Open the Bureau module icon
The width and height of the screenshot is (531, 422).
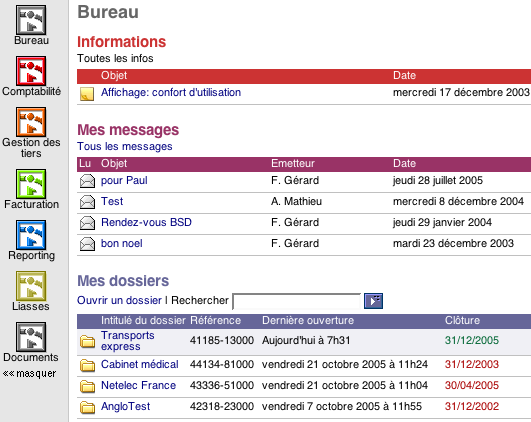click(31, 20)
